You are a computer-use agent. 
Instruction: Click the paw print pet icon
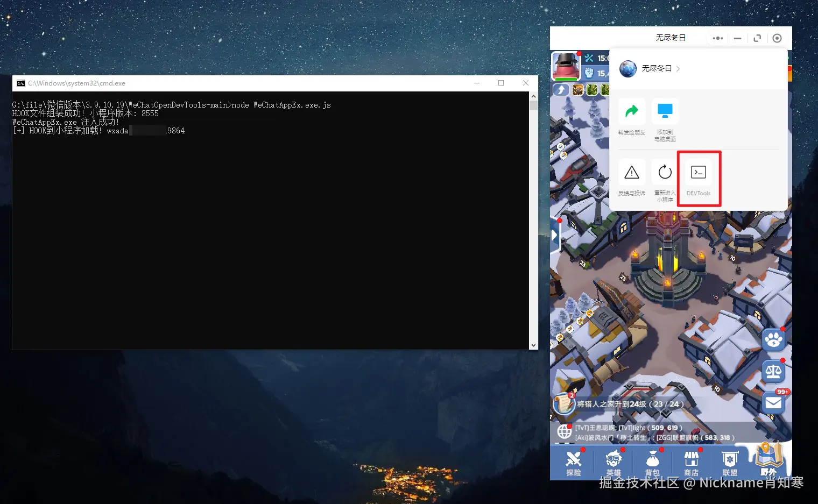click(x=774, y=340)
